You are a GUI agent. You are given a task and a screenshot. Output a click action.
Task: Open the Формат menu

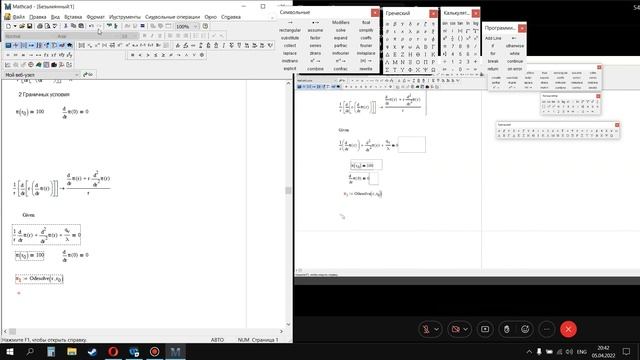96,17
